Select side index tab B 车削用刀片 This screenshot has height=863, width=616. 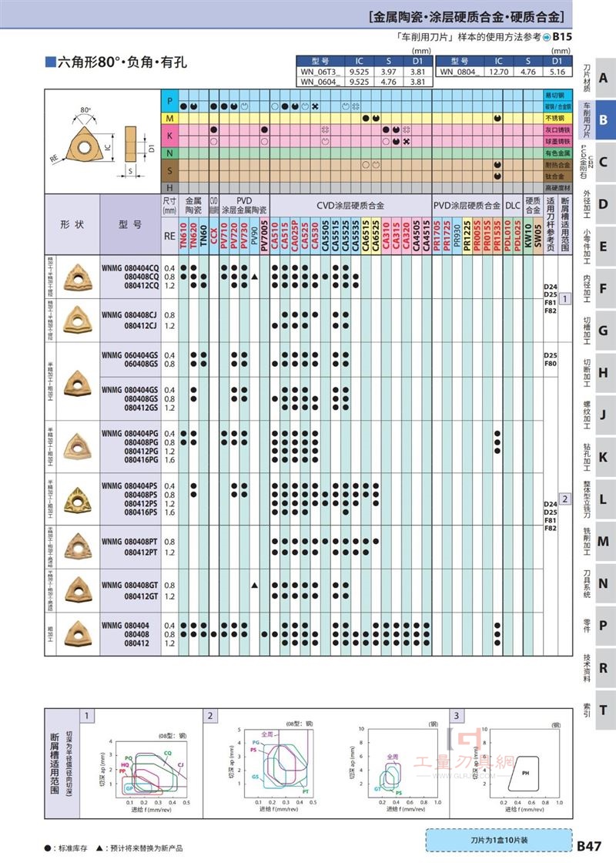[597, 120]
